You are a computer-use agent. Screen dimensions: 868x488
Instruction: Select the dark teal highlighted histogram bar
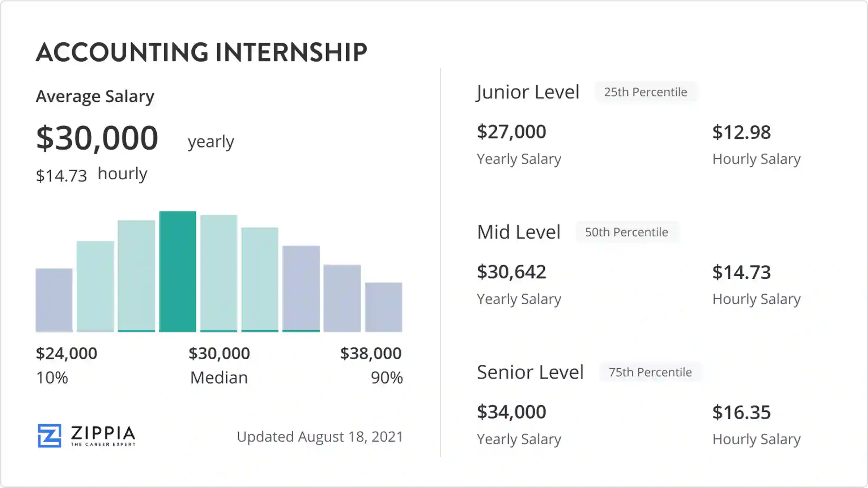coord(178,271)
